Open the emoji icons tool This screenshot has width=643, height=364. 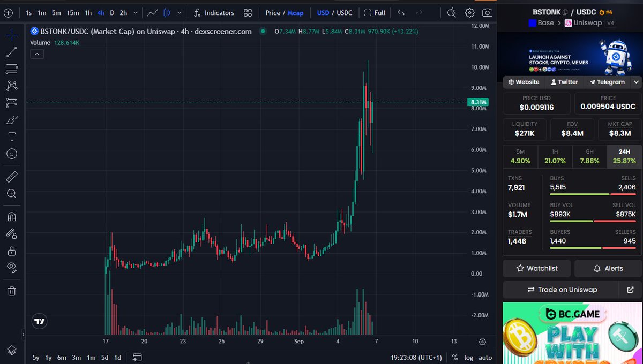[x=12, y=154]
